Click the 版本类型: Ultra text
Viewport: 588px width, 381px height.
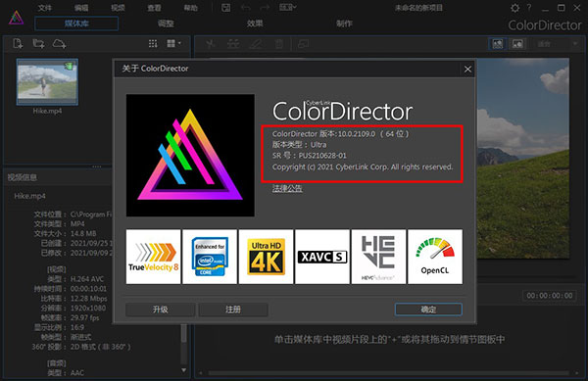click(299, 145)
